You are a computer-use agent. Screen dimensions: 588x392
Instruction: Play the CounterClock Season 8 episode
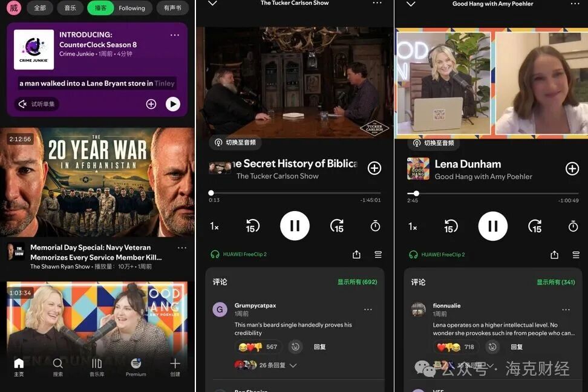[173, 104]
